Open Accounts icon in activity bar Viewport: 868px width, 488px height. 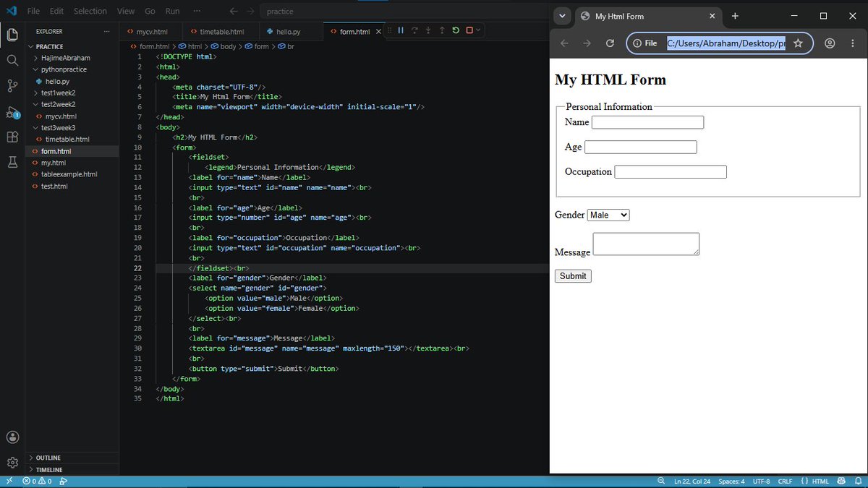[12, 437]
